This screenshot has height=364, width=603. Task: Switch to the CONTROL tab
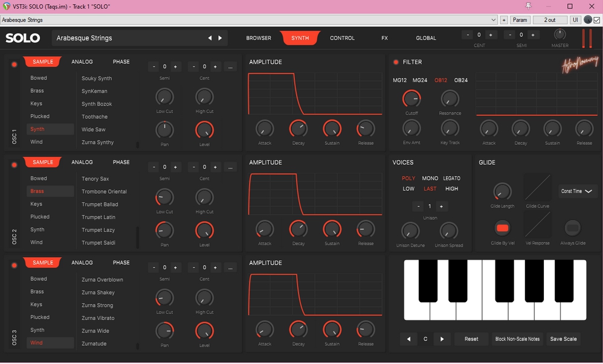(342, 38)
